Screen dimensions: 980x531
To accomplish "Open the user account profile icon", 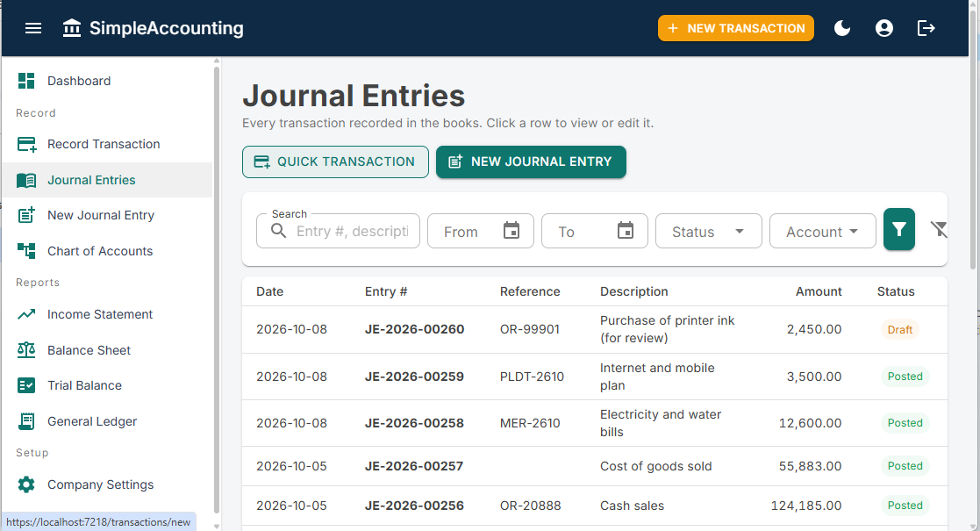I will [884, 28].
